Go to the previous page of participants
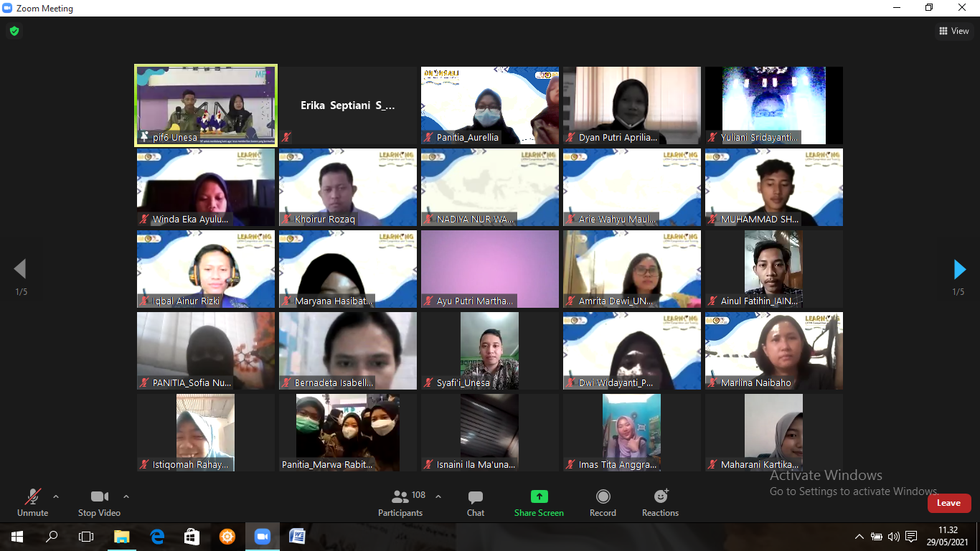The height and width of the screenshot is (551, 980). tap(20, 269)
